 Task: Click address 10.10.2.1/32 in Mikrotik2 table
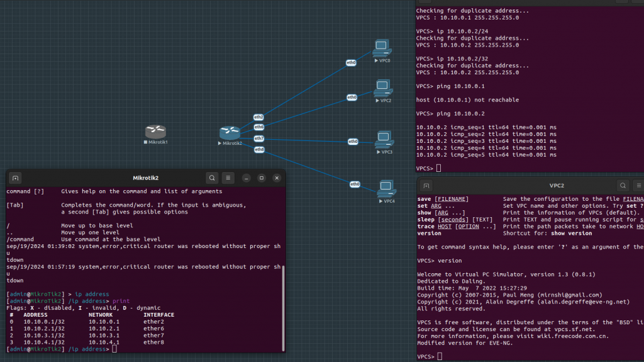click(44, 329)
